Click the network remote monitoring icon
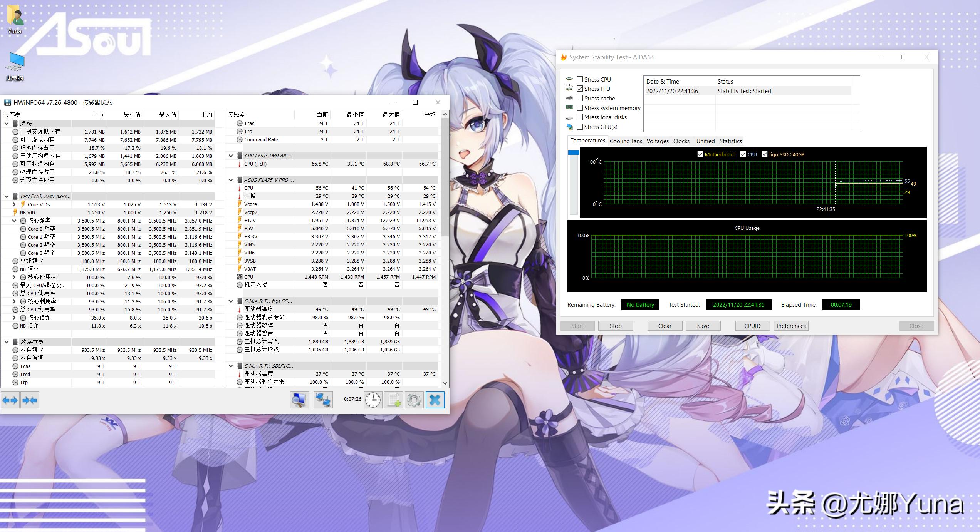980x532 pixels. 323,400
